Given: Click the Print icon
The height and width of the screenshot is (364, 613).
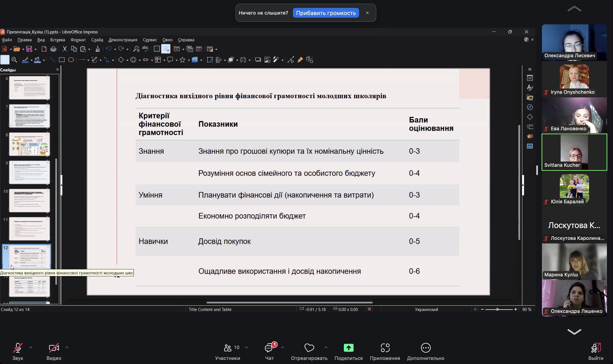Looking at the screenshot, I should point(53,49).
